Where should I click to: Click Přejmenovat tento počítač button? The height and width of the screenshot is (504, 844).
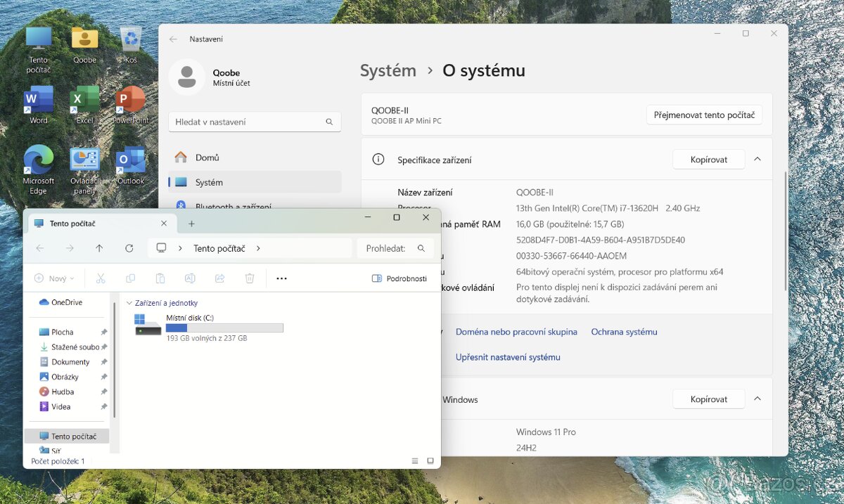pos(704,115)
